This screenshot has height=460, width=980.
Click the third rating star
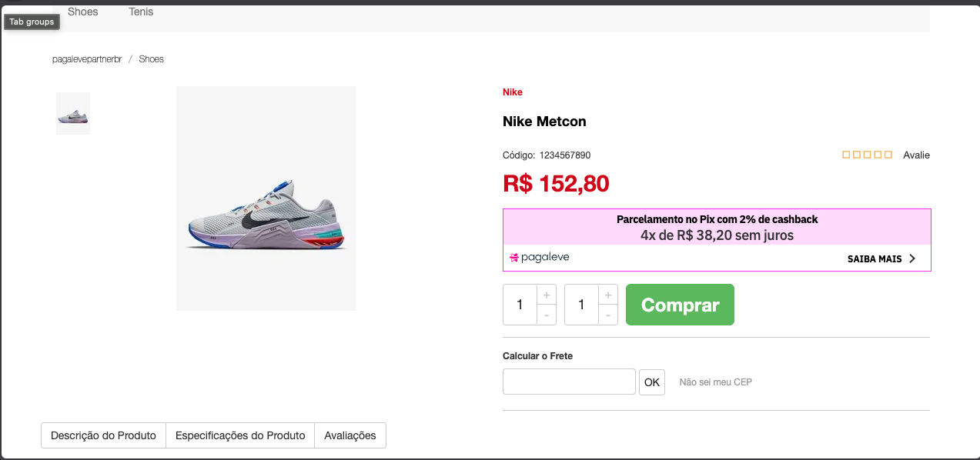867,155
